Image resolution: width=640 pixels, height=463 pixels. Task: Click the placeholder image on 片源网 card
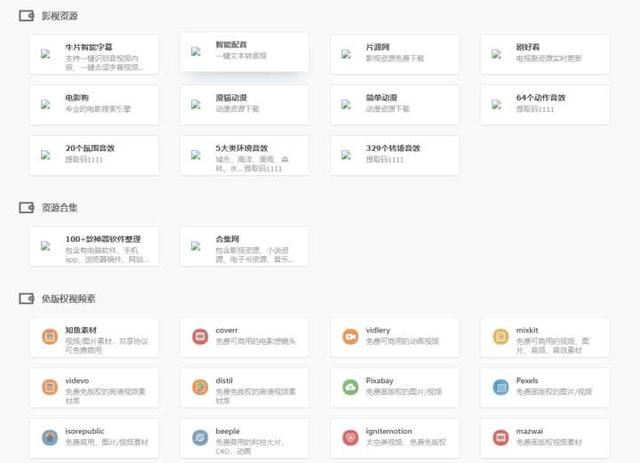[x=346, y=54]
